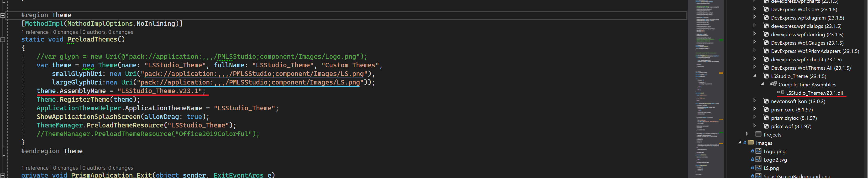Click the #endregion Theme line
This screenshot has width=868, height=179.
(x=52, y=151)
